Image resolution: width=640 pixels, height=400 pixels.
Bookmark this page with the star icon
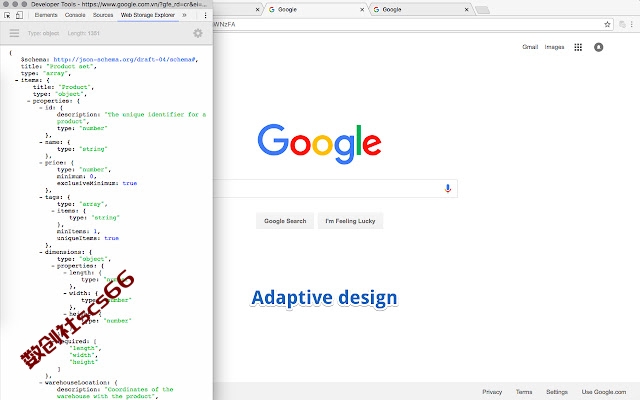click(x=607, y=24)
